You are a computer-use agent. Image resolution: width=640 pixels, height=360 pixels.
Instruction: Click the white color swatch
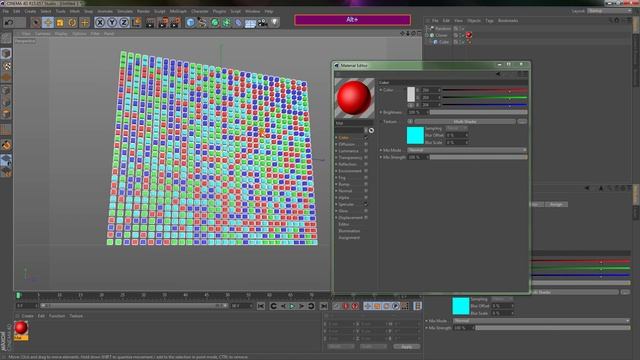[x=411, y=94]
